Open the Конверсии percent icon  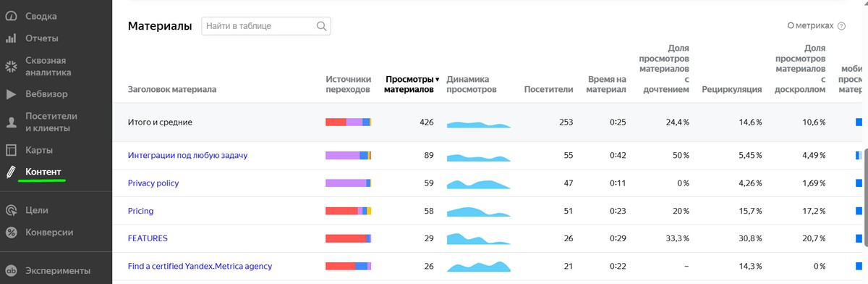pos(11,233)
